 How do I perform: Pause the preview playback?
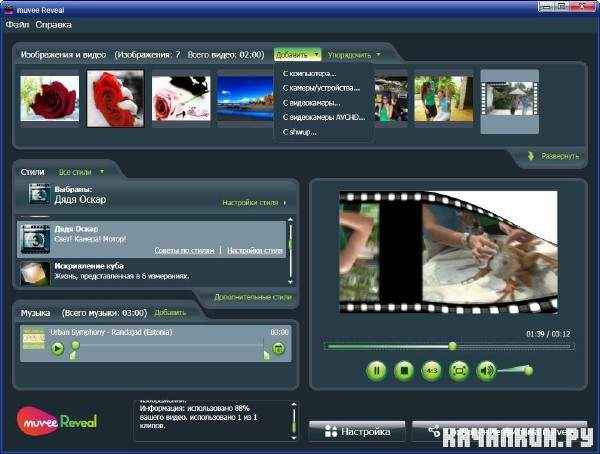[377, 371]
